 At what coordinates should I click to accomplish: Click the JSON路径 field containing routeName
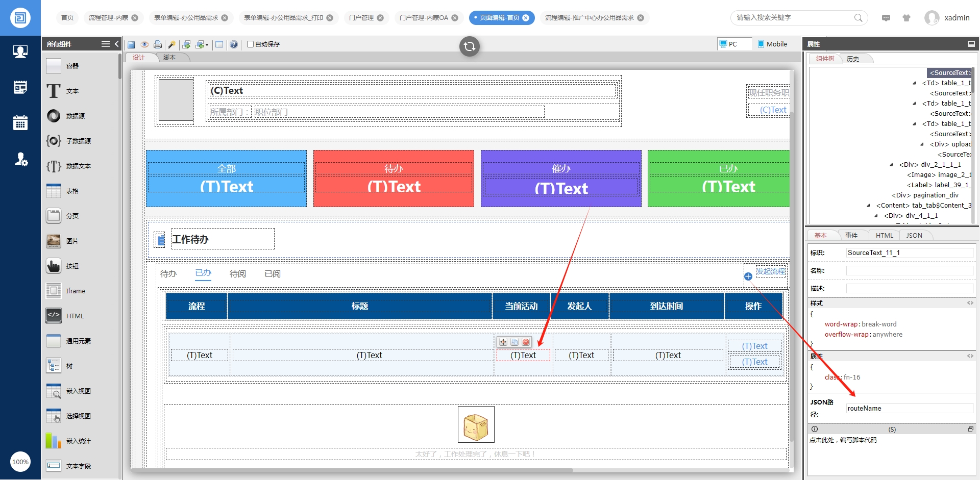tap(910, 408)
